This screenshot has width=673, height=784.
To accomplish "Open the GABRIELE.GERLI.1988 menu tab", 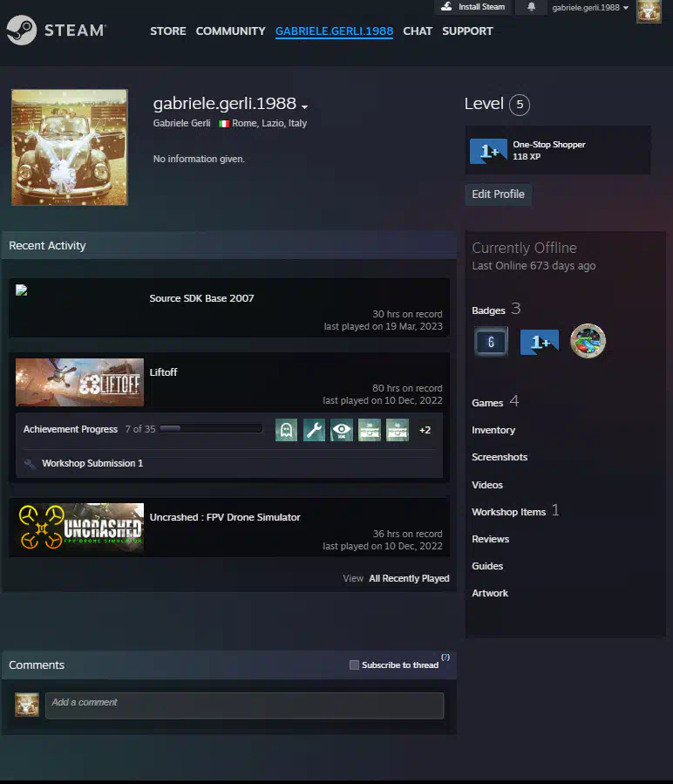I will click(x=334, y=31).
